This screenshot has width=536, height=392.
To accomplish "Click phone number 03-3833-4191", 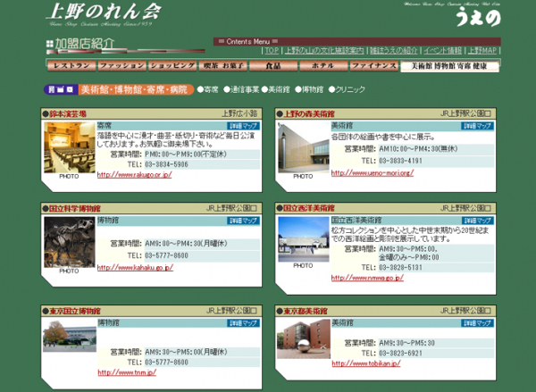I will coord(400,161).
